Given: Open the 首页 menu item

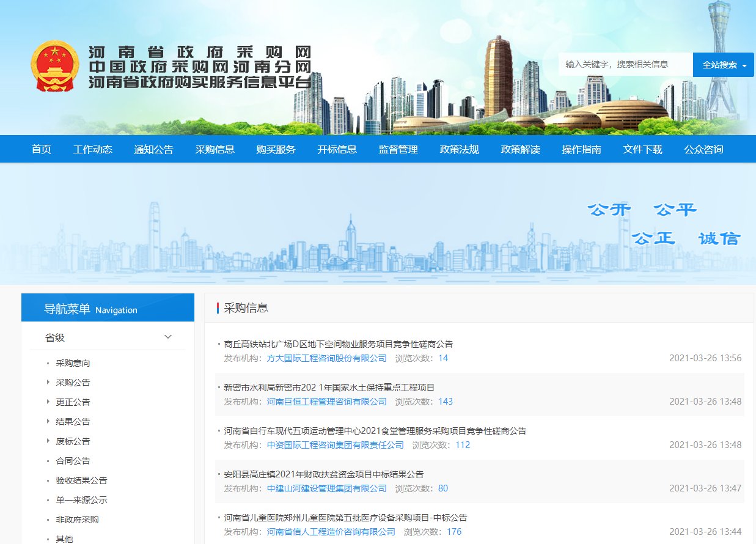Looking at the screenshot, I should 41,149.
